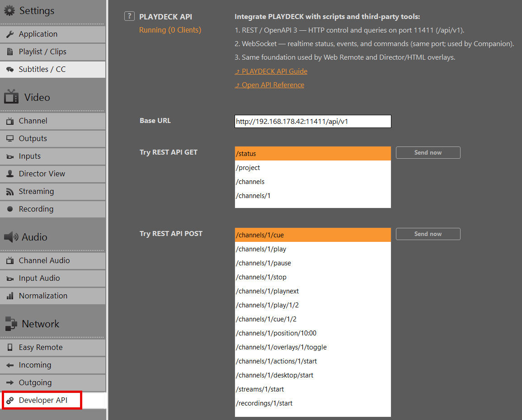Screen dimensions: 522x420
Task: Select the Developer API sidebar item
Action: [52, 401]
